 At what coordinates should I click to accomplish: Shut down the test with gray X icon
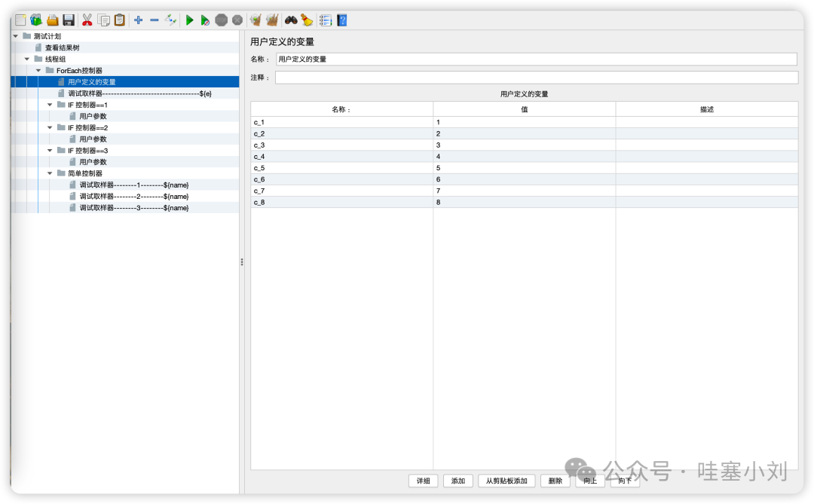pos(237,20)
